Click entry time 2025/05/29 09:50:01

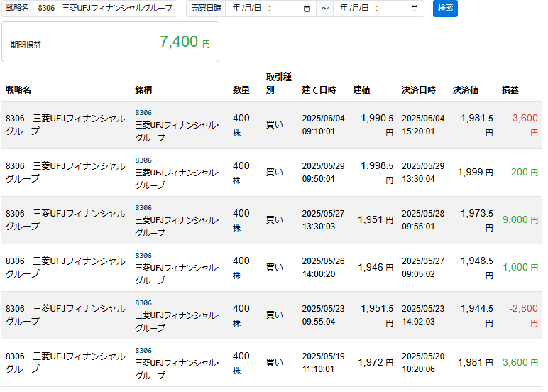(323, 173)
